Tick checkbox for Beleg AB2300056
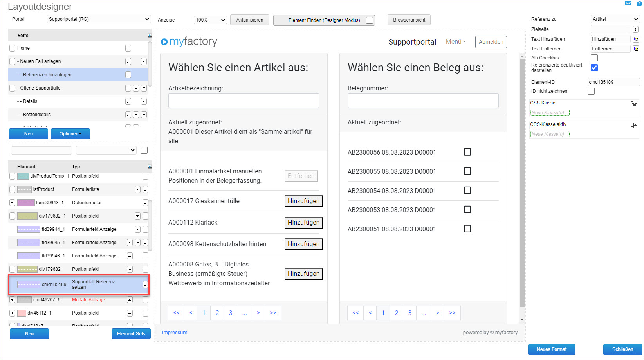The width and height of the screenshot is (644, 360). 467,152
